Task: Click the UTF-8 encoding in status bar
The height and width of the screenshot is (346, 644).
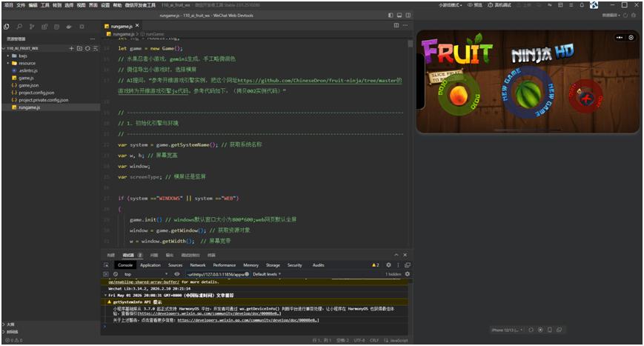Action: click(x=359, y=340)
